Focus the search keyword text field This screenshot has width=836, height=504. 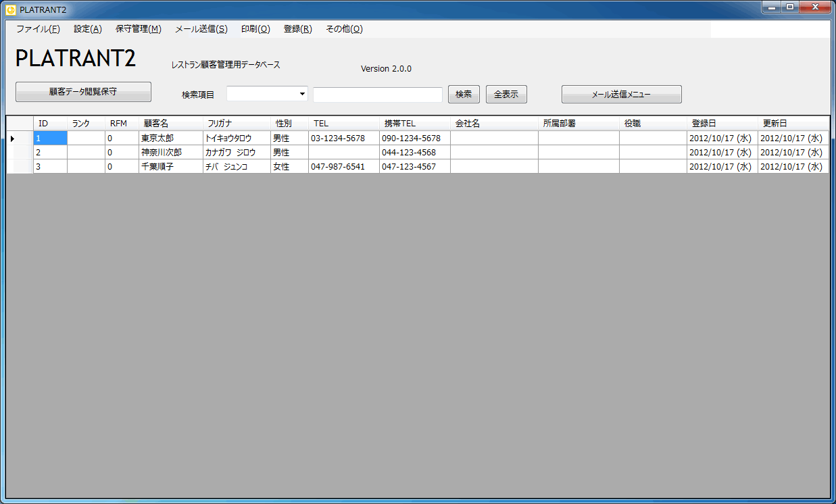click(x=378, y=95)
